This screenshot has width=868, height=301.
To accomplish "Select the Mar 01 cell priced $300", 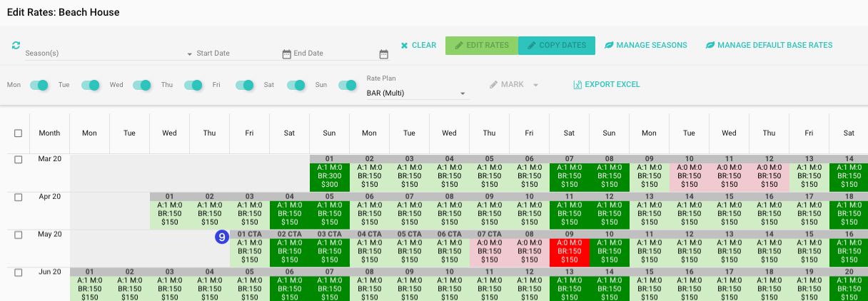I will coord(329,175).
